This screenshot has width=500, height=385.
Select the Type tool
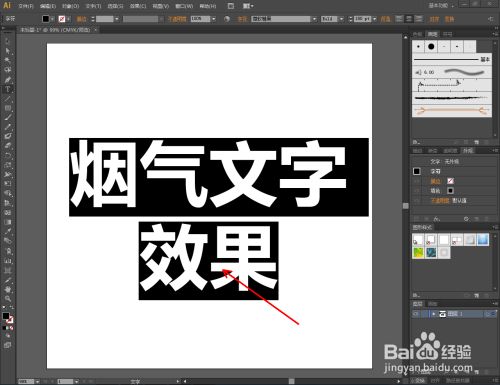(8, 89)
